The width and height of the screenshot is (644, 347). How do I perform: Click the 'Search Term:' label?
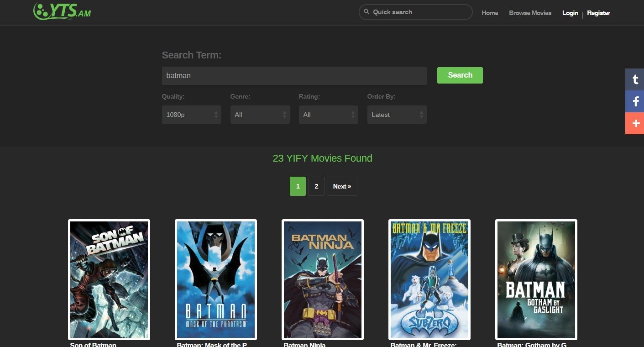(x=192, y=55)
